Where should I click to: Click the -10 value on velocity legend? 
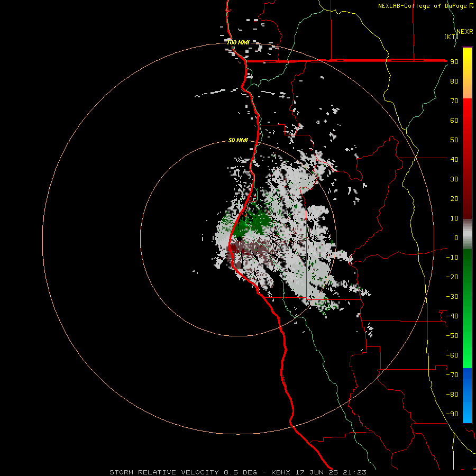(x=452, y=258)
